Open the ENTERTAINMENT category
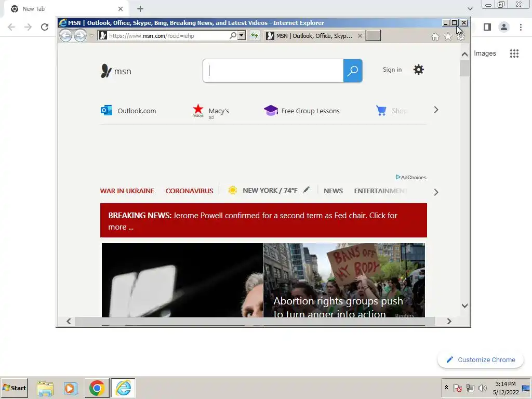This screenshot has width=532, height=399. click(x=380, y=191)
